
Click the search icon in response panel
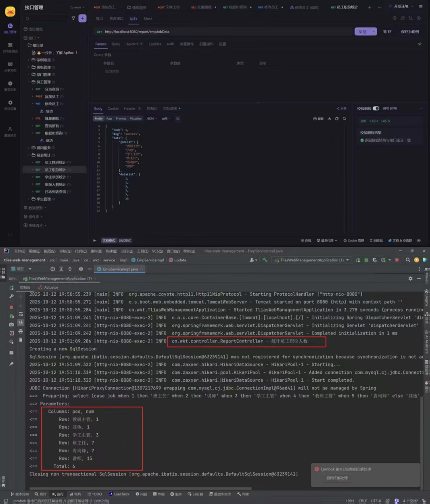[x=344, y=119]
